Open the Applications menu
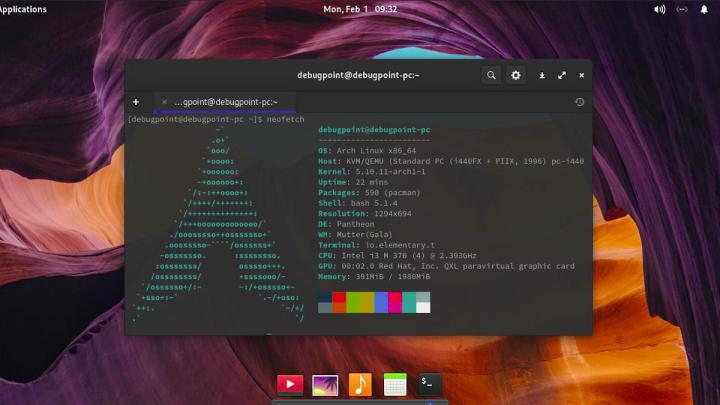 23,9
